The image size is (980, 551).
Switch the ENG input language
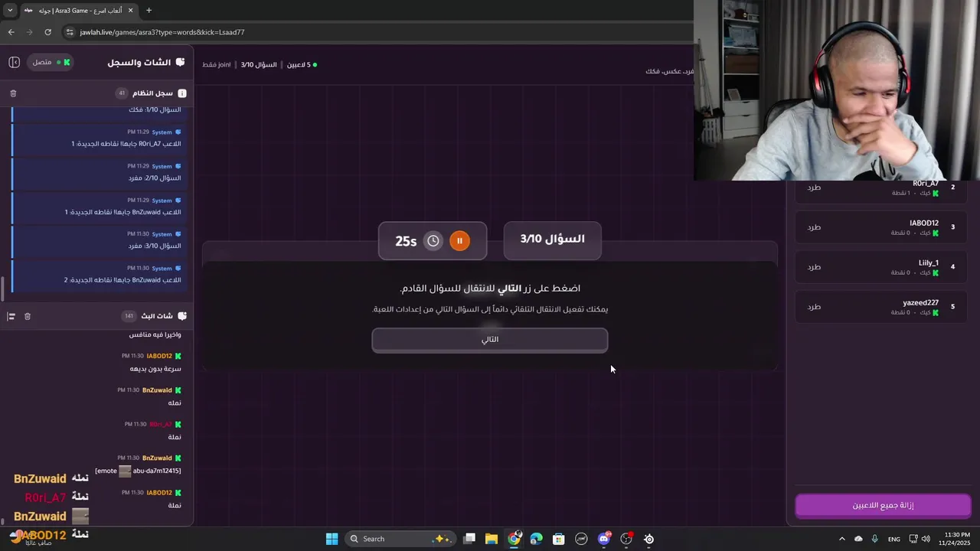[x=893, y=539]
